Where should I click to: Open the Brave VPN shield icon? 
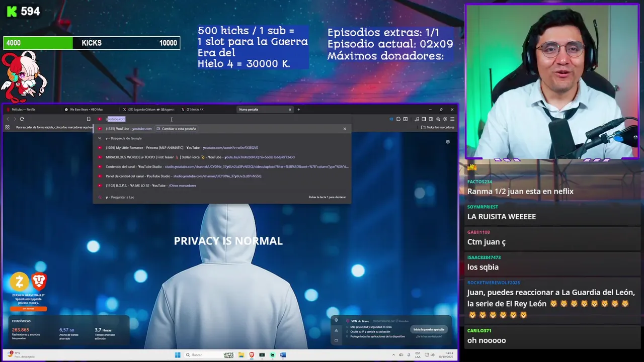[x=445, y=119]
